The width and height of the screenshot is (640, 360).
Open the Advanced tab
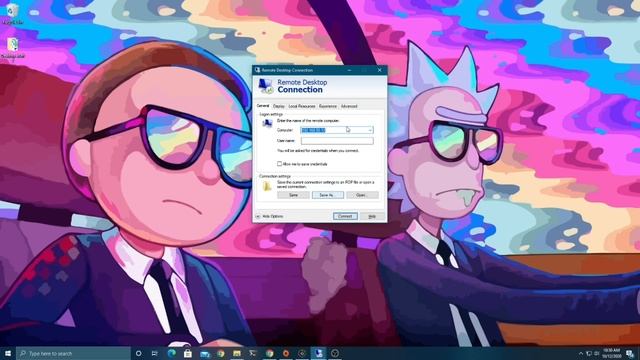tap(349, 106)
